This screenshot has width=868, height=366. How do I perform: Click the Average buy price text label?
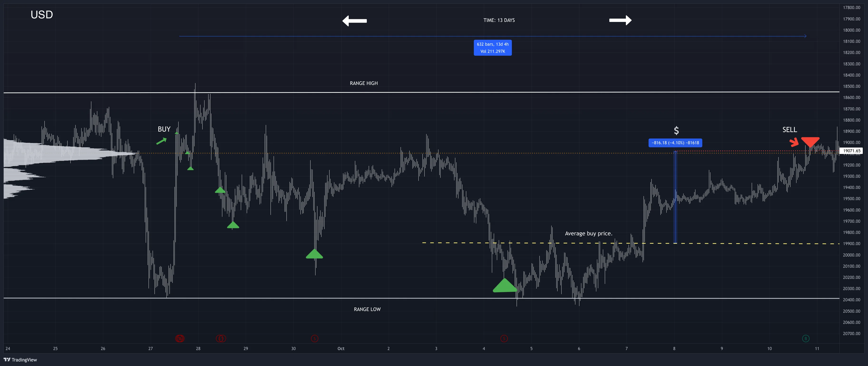[x=588, y=233]
